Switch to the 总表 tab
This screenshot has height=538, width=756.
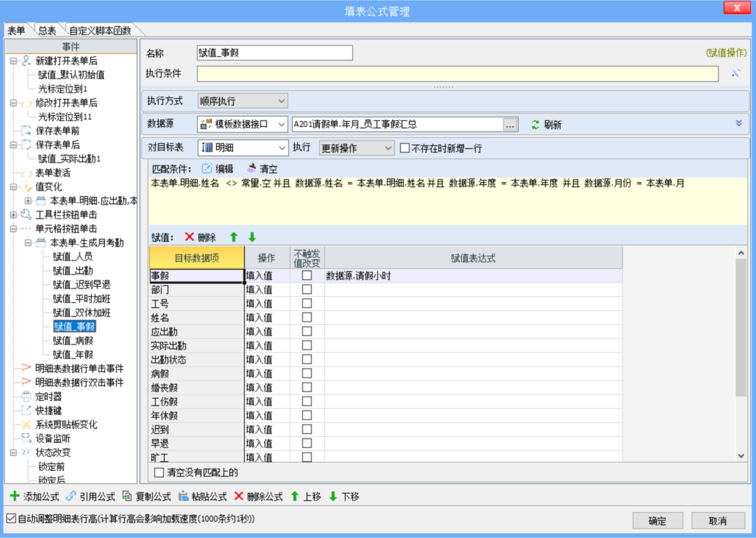click(x=47, y=31)
